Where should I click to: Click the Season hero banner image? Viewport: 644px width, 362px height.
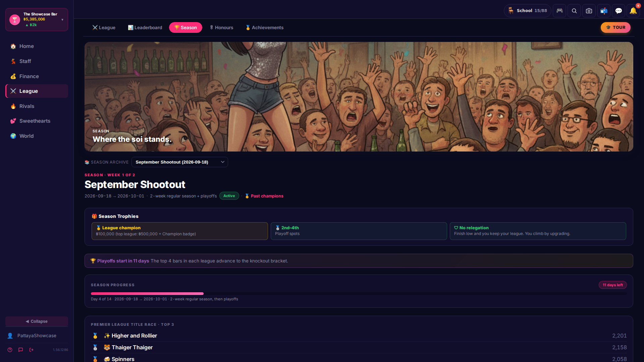[359, 97]
